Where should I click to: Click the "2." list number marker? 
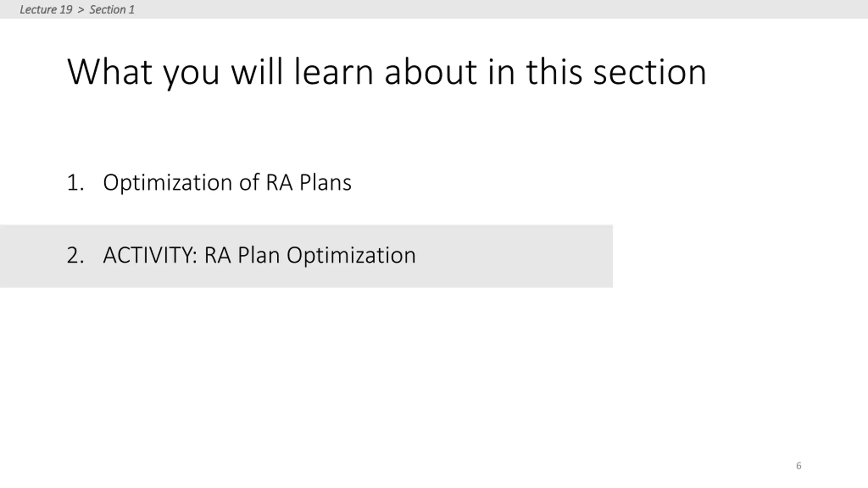click(x=75, y=255)
